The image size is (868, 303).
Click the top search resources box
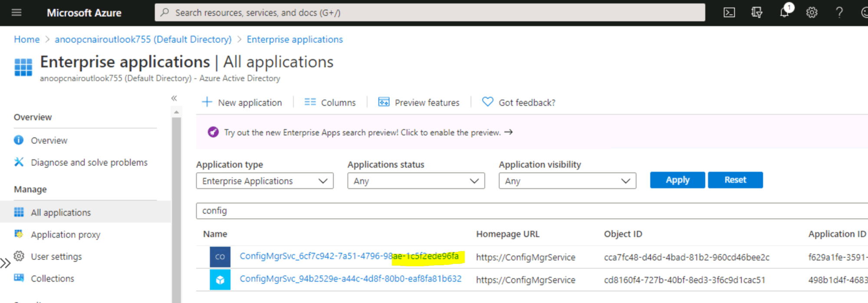tap(430, 13)
